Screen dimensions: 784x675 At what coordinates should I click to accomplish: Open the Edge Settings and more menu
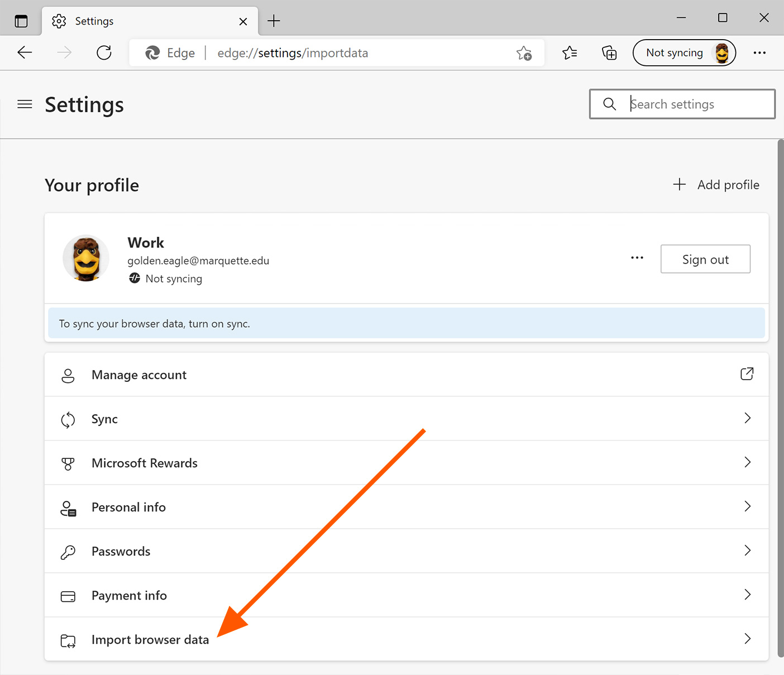point(759,53)
